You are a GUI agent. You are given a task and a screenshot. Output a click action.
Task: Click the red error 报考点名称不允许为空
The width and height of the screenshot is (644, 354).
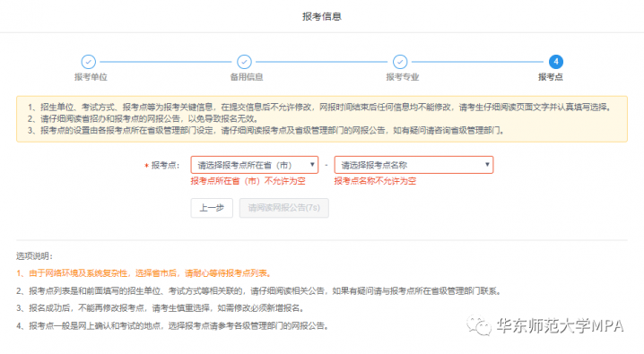tap(376, 181)
